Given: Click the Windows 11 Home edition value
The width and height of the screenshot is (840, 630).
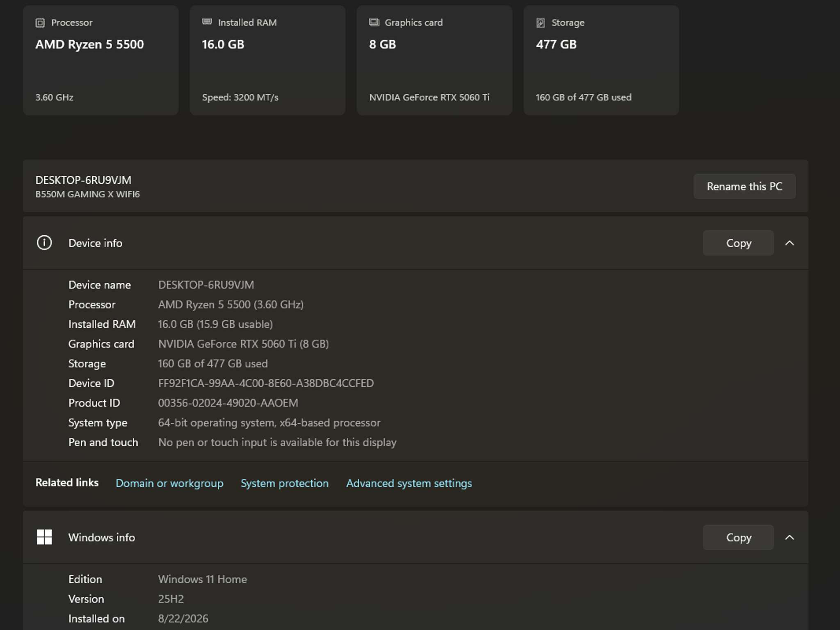Looking at the screenshot, I should pos(203,579).
